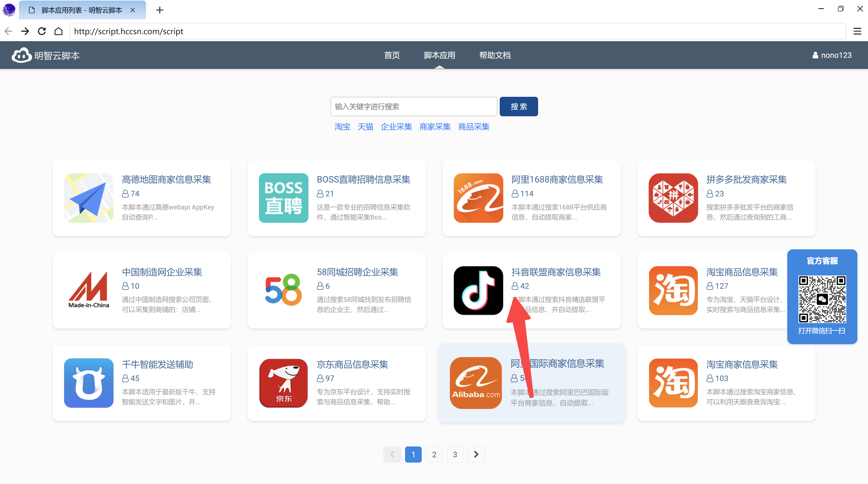Click the previous page arrow

[x=392, y=455]
